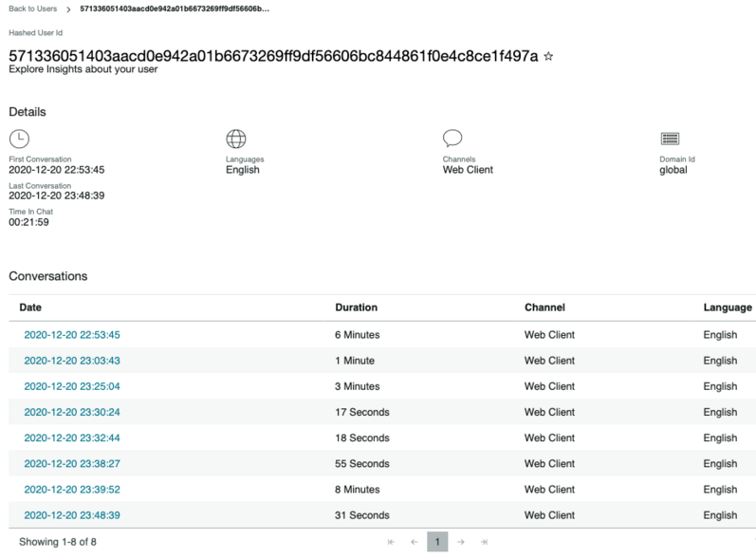This screenshot has height=559, width=756.
Task: Click the 31 Seconds duration cell
Action: tap(362, 515)
